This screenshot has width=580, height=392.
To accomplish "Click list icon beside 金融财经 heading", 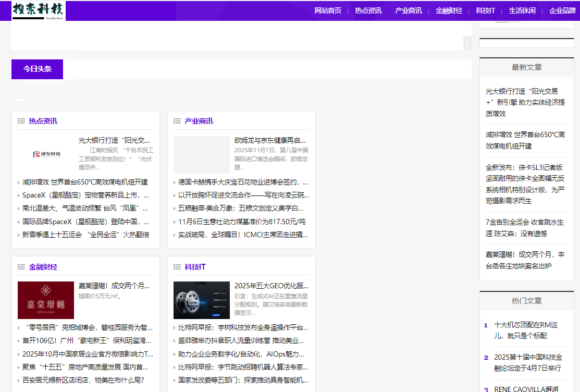I will [x=21, y=267].
